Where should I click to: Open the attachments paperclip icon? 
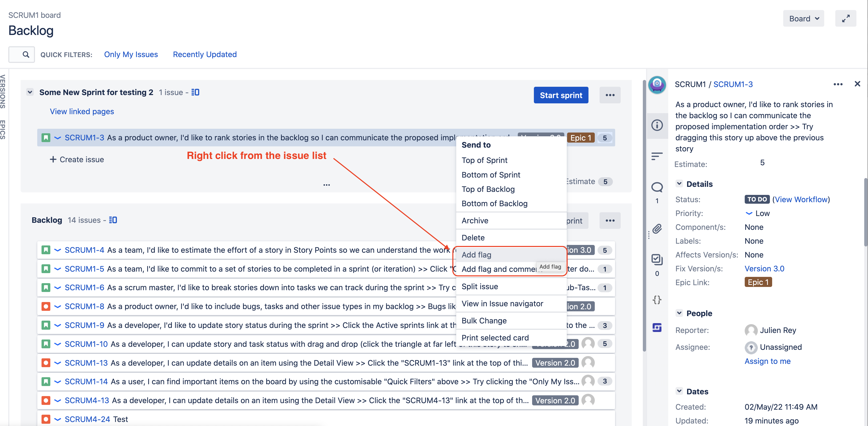[657, 229]
